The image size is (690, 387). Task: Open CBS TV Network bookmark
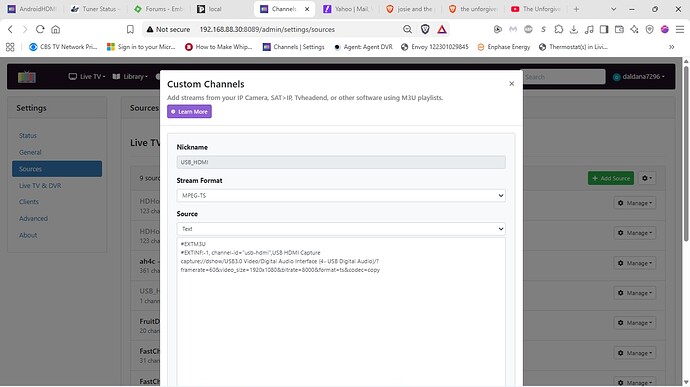[x=63, y=47]
